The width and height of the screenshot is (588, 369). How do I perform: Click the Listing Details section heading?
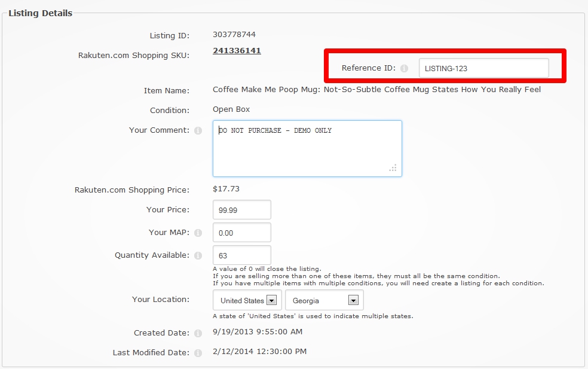(41, 13)
